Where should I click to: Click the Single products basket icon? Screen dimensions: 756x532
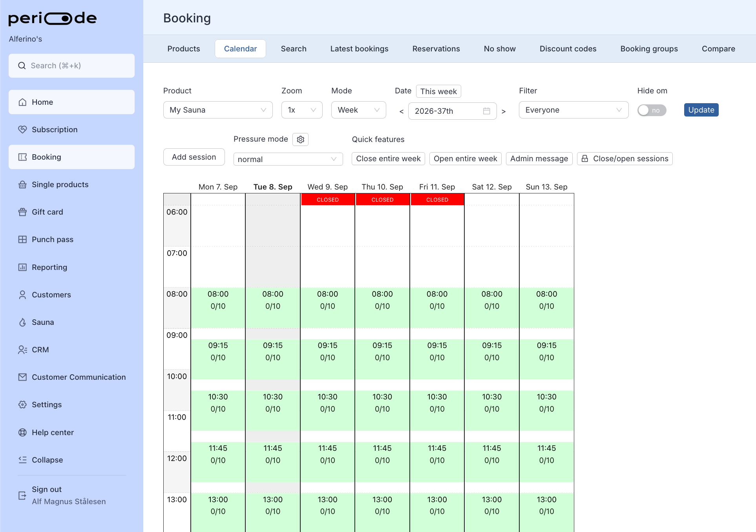coord(23,184)
